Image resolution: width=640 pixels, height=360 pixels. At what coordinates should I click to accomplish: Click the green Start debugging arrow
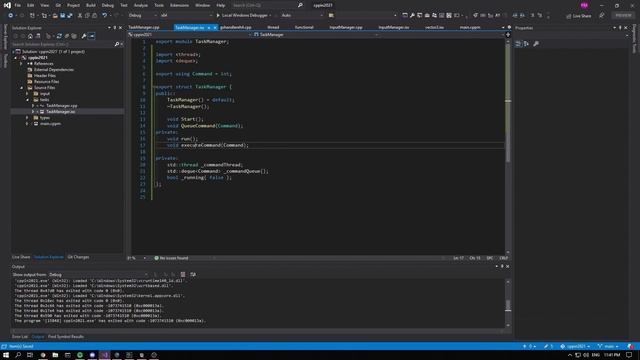218,16
